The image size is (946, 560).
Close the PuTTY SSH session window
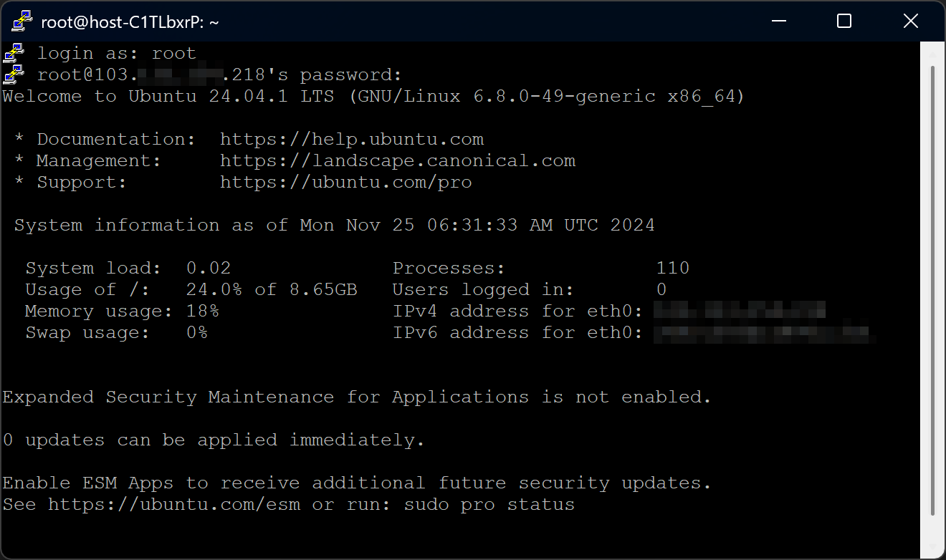[x=910, y=21]
